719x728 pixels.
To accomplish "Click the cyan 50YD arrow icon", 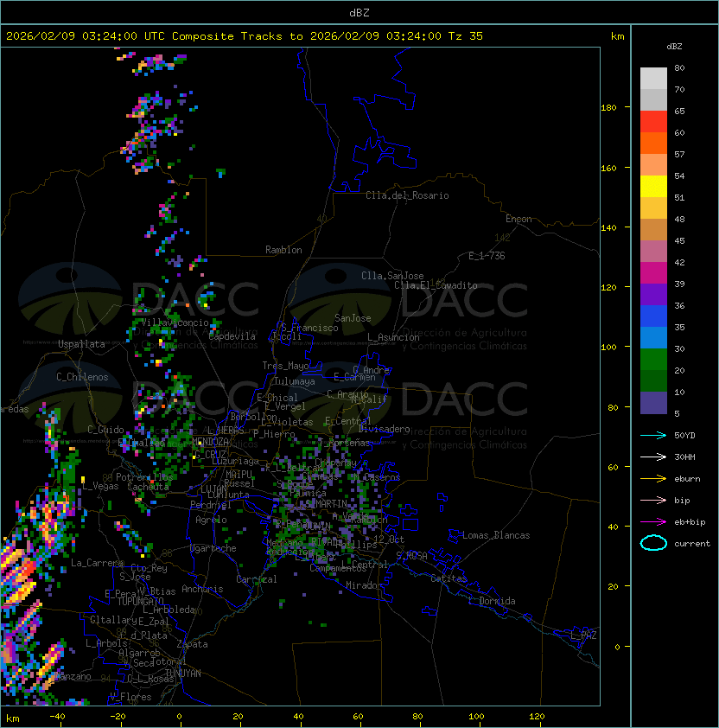I will click(x=653, y=435).
